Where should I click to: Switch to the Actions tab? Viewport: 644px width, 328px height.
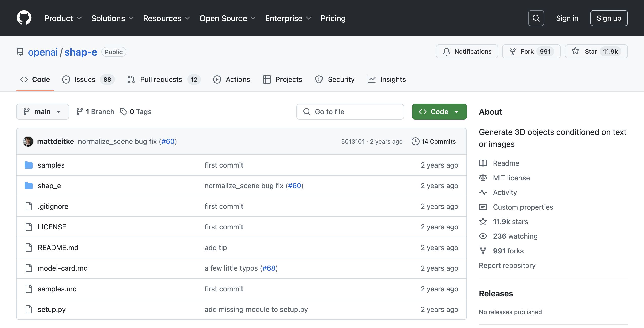(231, 79)
